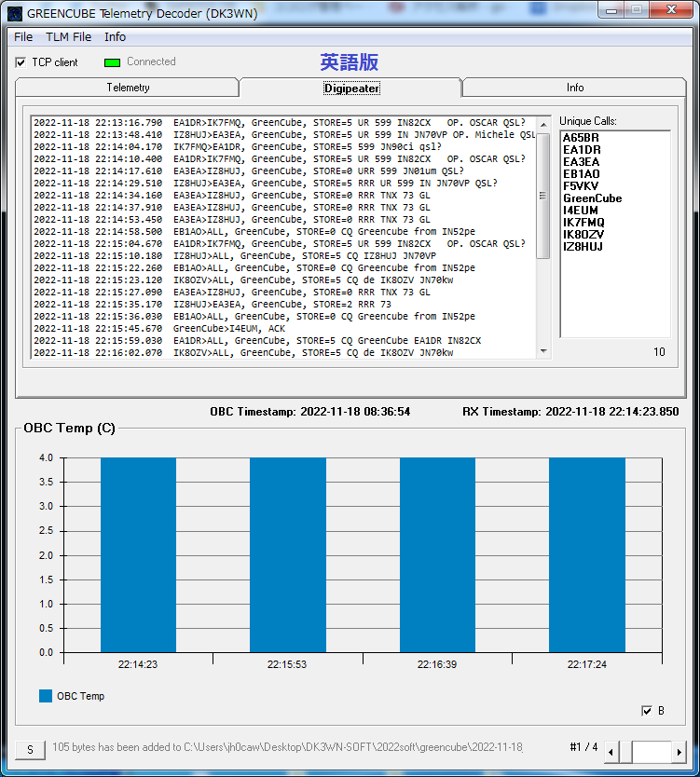Select GreenCube in Unique Calls list
Viewport: 700px width, 777px height.
click(x=592, y=198)
